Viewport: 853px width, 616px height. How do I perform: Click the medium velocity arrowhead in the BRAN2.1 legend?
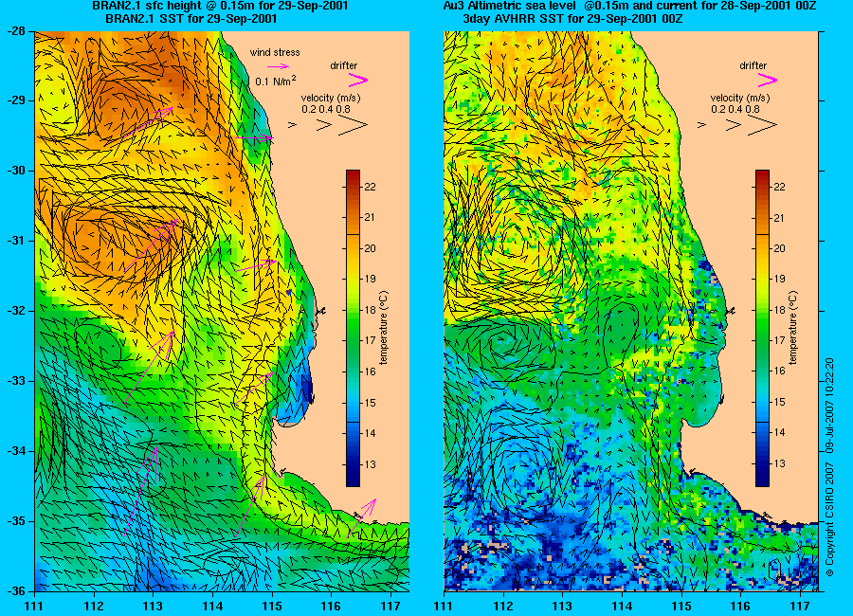tap(324, 125)
